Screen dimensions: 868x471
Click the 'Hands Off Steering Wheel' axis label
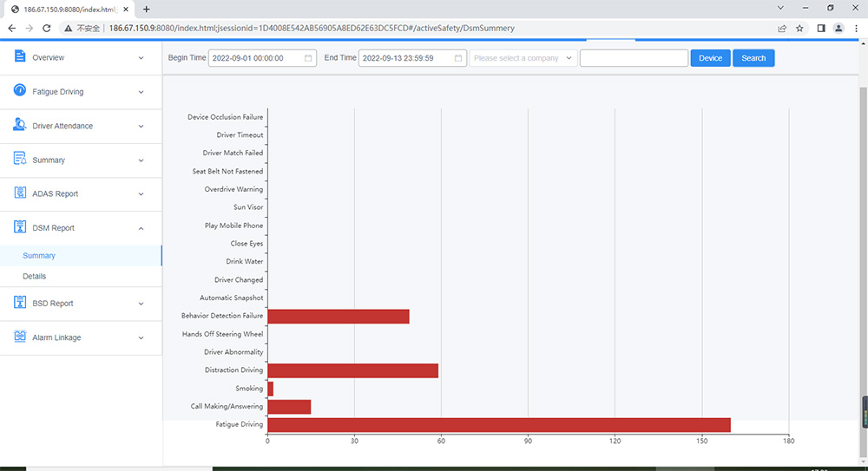click(222, 334)
